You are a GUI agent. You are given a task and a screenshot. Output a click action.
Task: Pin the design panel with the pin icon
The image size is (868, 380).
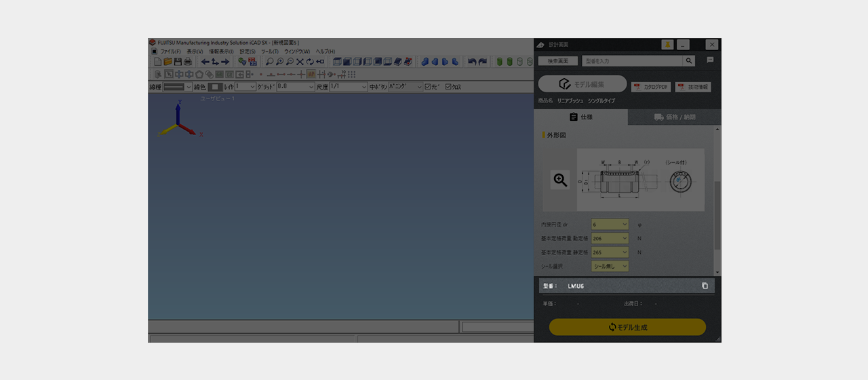pyautogui.click(x=667, y=45)
